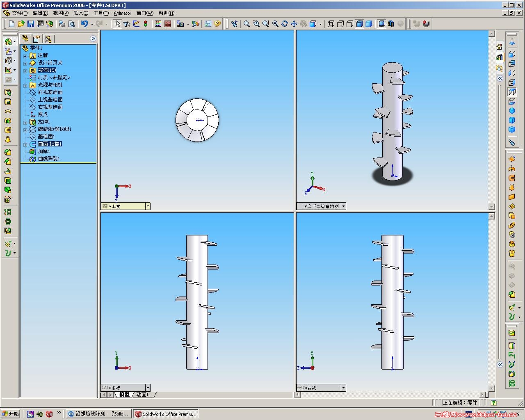Click the Linear Pattern icon in left toolbar
Viewport: 525px width, 420px height.
pyautogui.click(x=8, y=212)
